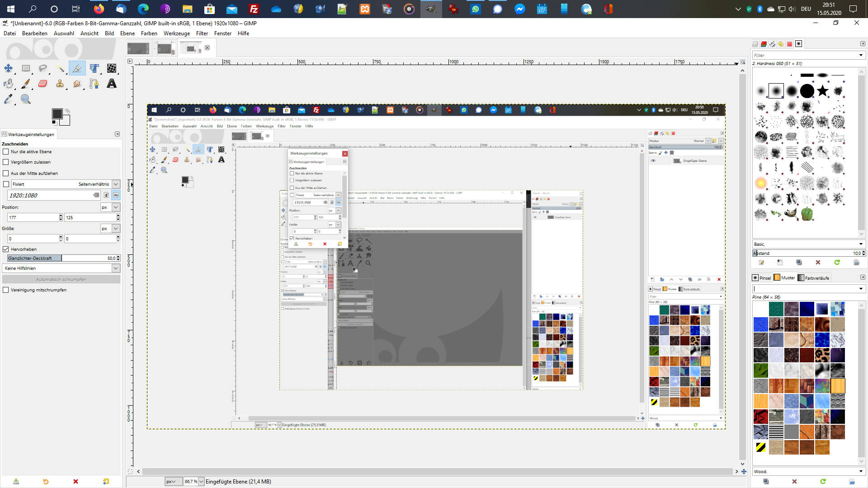Uncheck the 'Hervorheben' checkbox

(6, 249)
